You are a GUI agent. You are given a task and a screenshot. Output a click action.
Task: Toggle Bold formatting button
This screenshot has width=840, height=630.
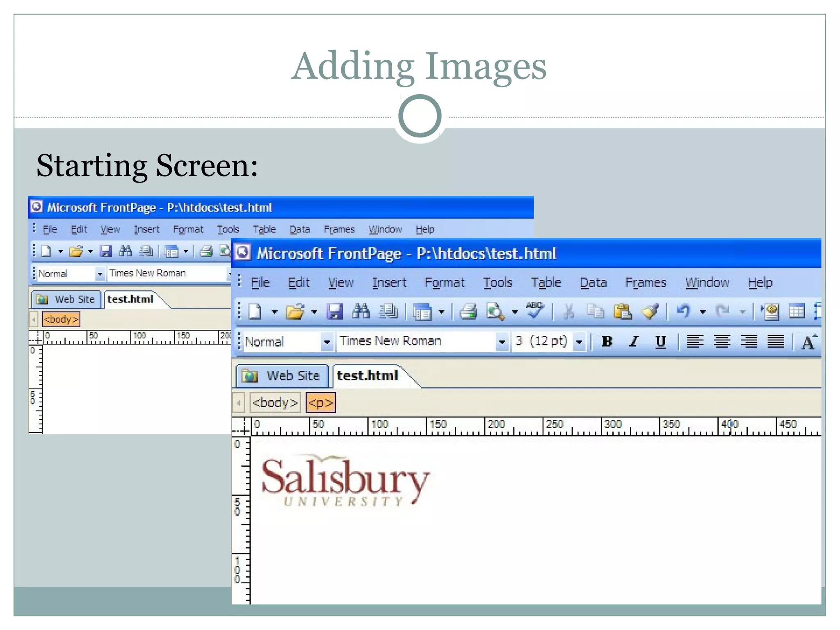click(607, 341)
